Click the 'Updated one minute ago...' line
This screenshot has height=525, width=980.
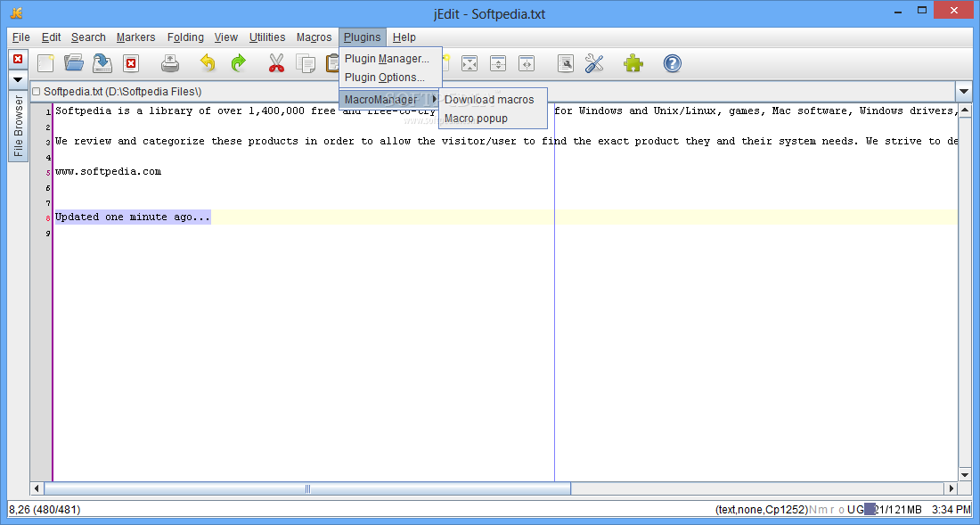point(133,217)
